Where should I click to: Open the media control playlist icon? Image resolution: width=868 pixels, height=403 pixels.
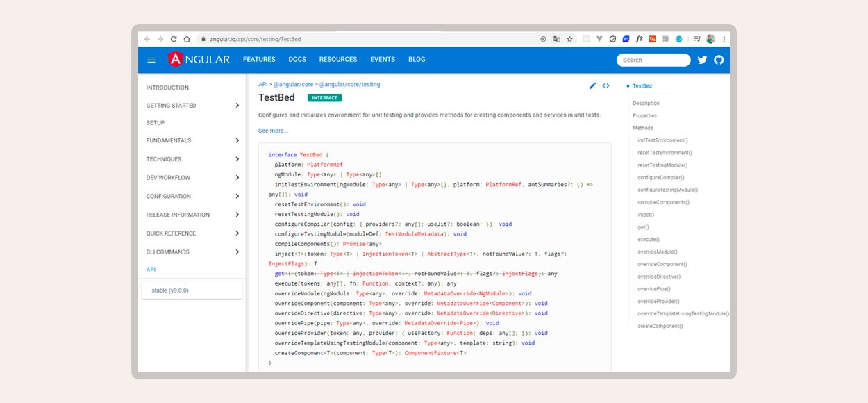coord(697,39)
